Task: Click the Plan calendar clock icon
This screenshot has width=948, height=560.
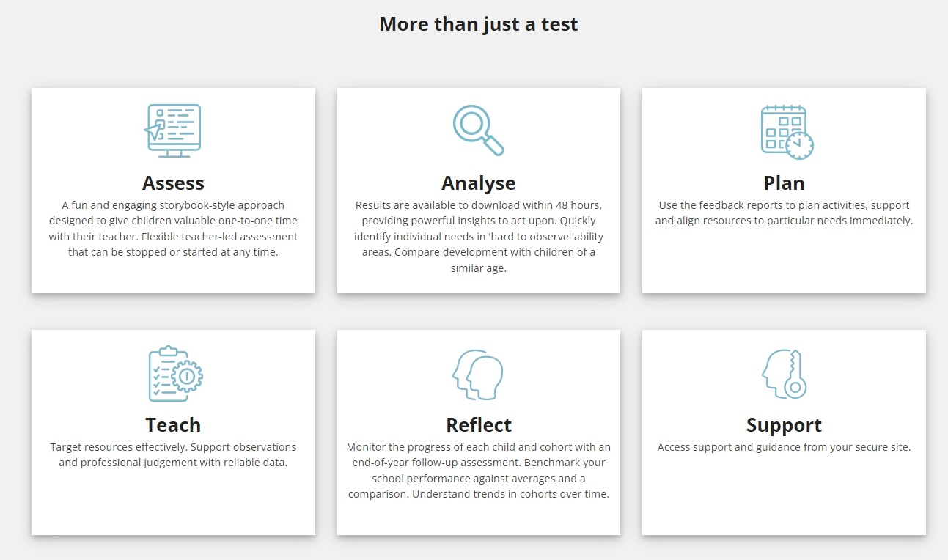Action: coord(786,131)
